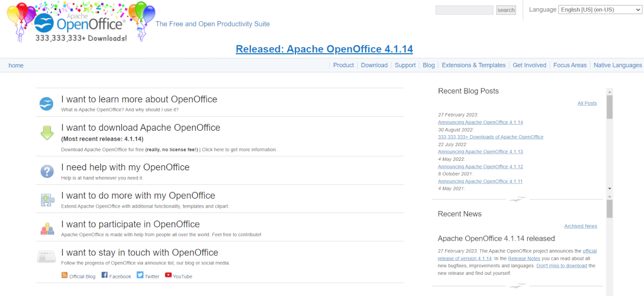Click the blog posts scrollbar down arrow
Screen dimensions: 644x296
tap(610, 188)
